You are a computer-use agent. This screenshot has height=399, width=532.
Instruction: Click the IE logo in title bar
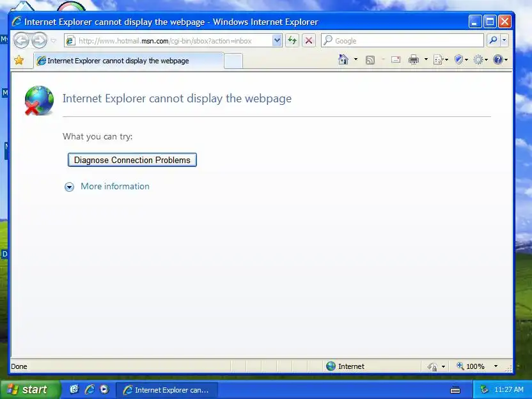coord(17,22)
